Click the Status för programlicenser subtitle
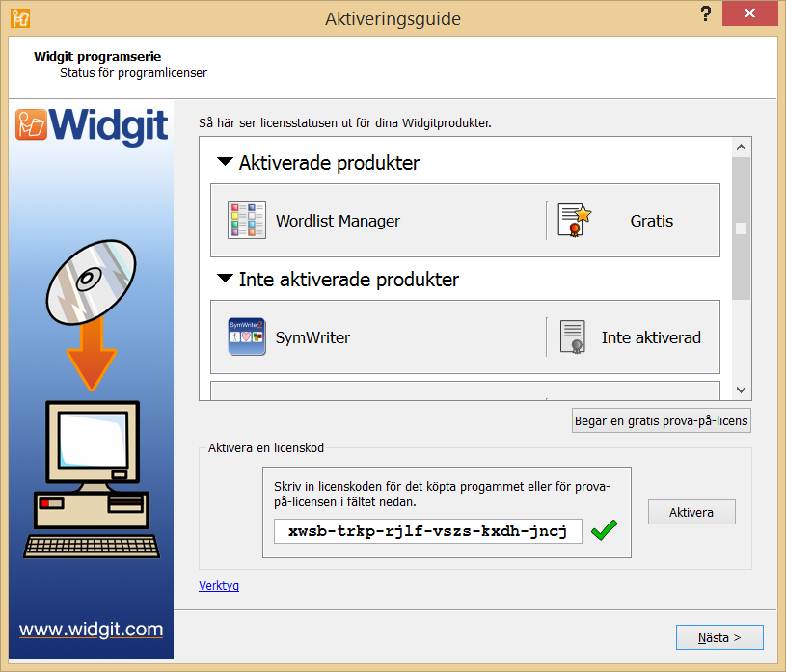786x672 pixels. pos(133,73)
